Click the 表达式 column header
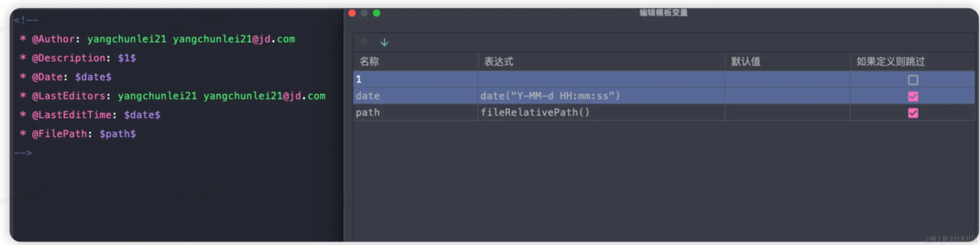The height and width of the screenshot is (245, 980). (498, 62)
